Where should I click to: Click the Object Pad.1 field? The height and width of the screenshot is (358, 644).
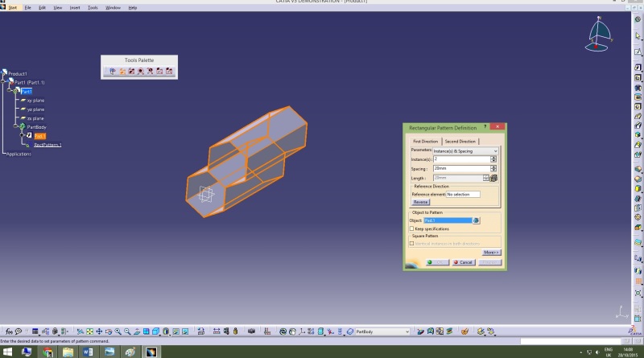(448, 220)
